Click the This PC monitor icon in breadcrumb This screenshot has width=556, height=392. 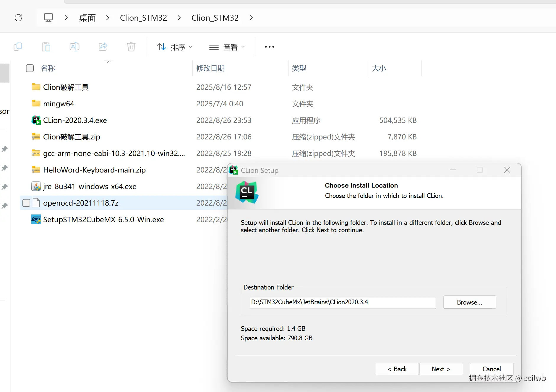click(x=48, y=17)
